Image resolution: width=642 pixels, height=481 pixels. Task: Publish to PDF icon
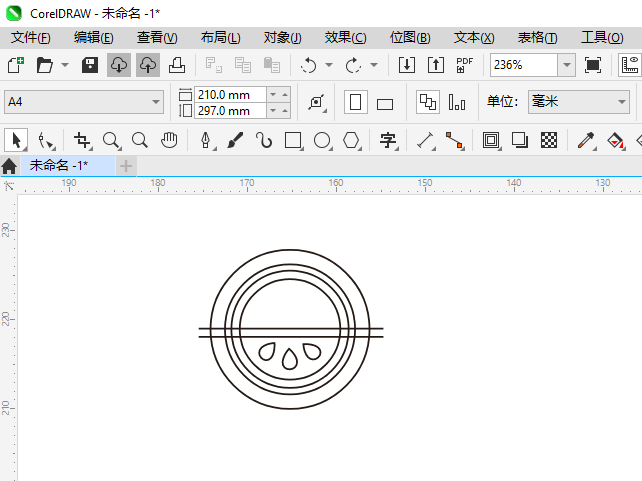464,65
